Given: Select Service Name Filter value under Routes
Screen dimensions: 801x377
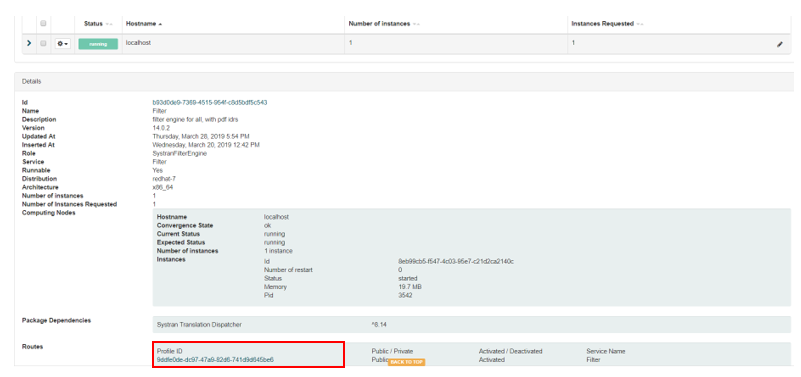Looking at the screenshot, I should [593, 360].
